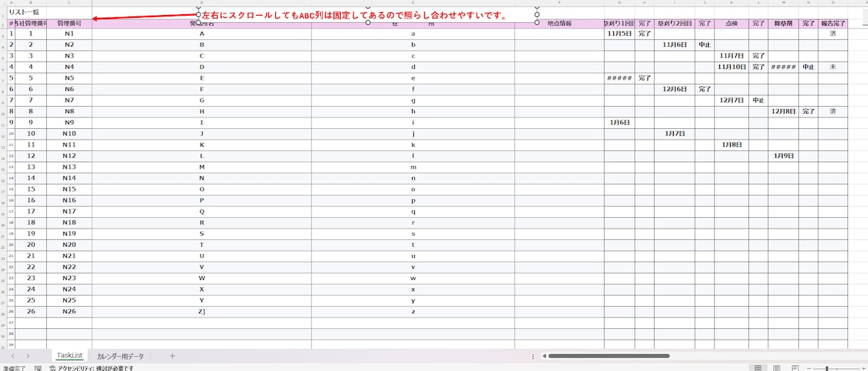Select the cell containing Z]
Screen dimensions: 868x371
click(201, 311)
